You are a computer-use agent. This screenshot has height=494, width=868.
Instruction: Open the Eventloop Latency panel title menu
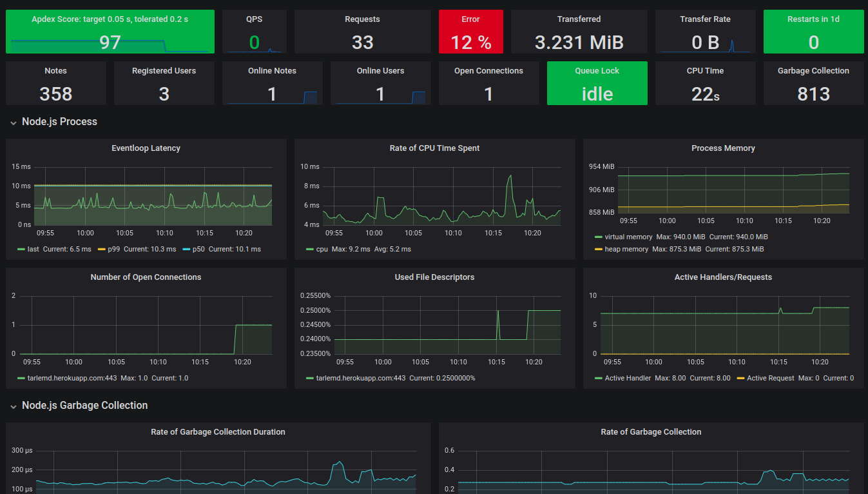click(146, 148)
